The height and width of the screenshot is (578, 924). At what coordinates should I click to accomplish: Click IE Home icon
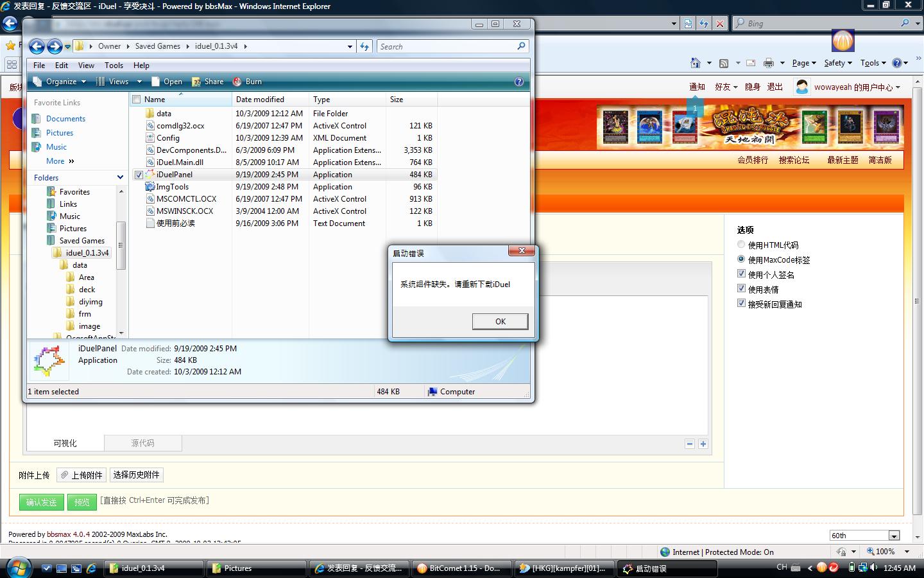coord(696,63)
